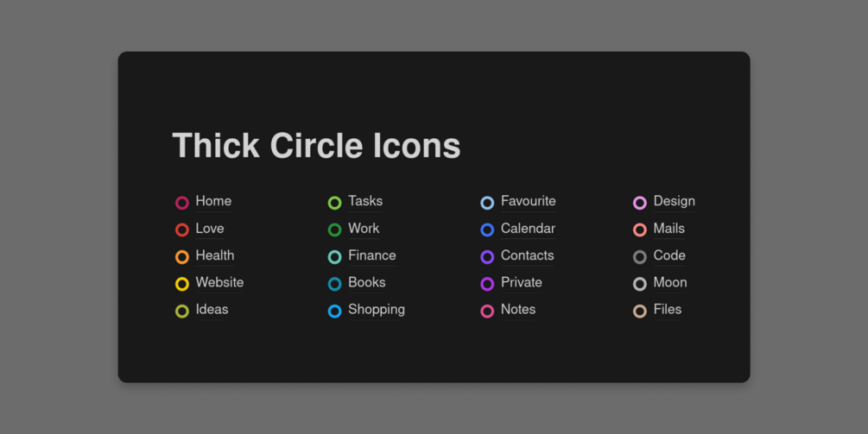Select the red circle icon next to Love
This screenshot has height=434, width=868.
(182, 230)
